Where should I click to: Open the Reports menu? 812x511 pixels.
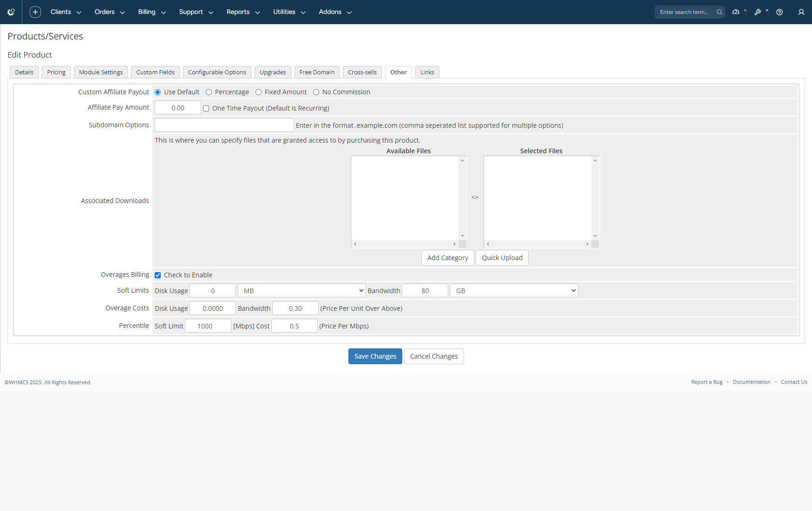pyautogui.click(x=243, y=12)
